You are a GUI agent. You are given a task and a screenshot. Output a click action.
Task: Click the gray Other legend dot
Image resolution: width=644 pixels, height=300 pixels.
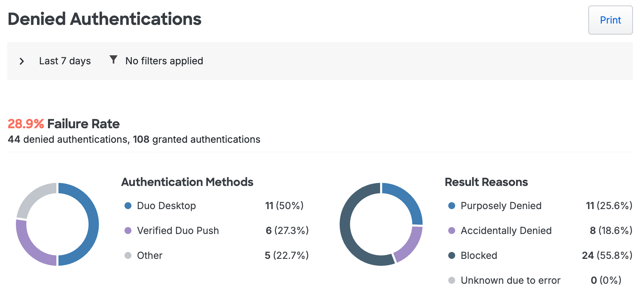coord(128,256)
